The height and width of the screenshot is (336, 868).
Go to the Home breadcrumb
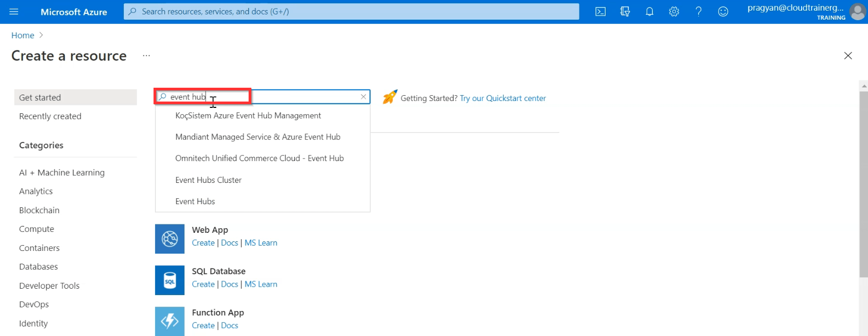click(23, 35)
